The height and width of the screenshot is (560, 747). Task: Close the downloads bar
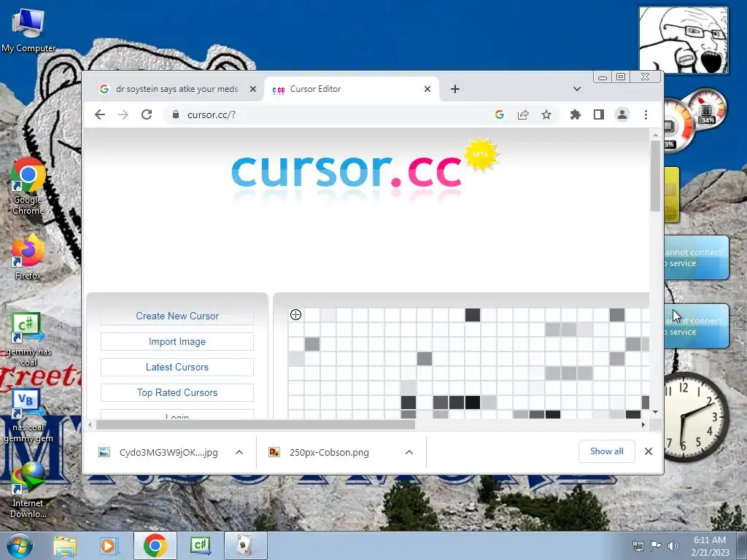[649, 451]
